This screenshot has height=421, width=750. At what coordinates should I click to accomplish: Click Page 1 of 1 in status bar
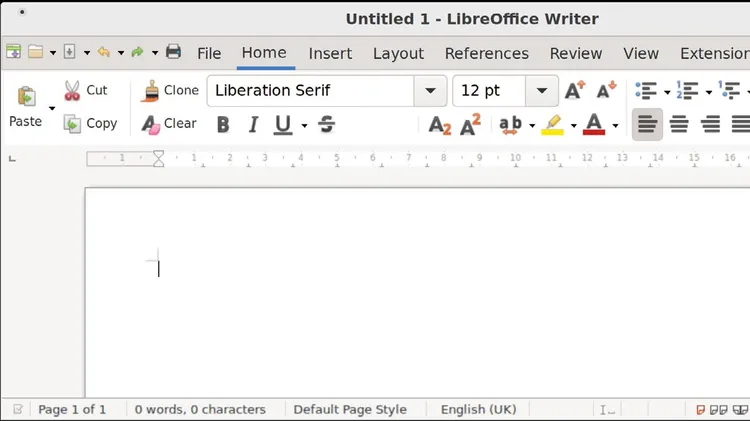72,410
